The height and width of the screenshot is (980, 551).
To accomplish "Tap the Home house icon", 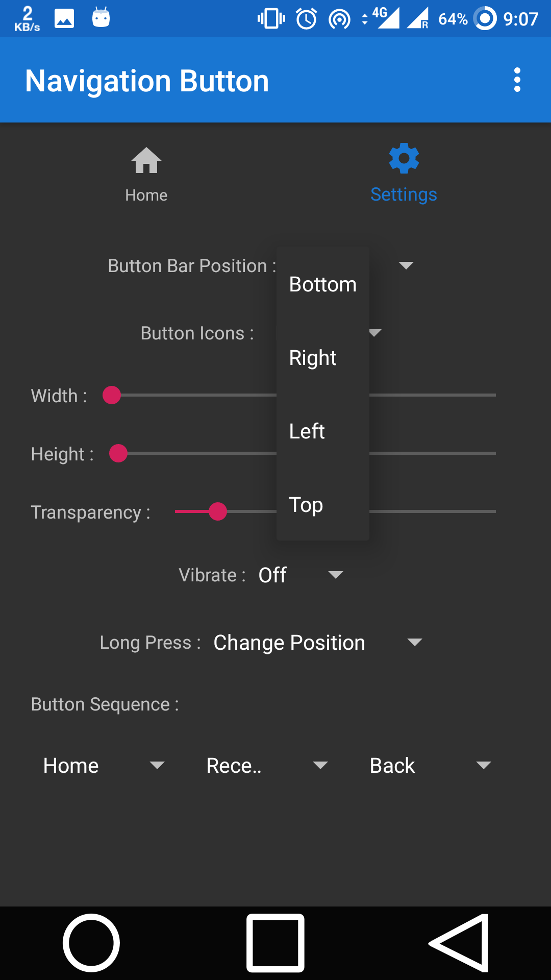I will pyautogui.click(x=146, y=161).
